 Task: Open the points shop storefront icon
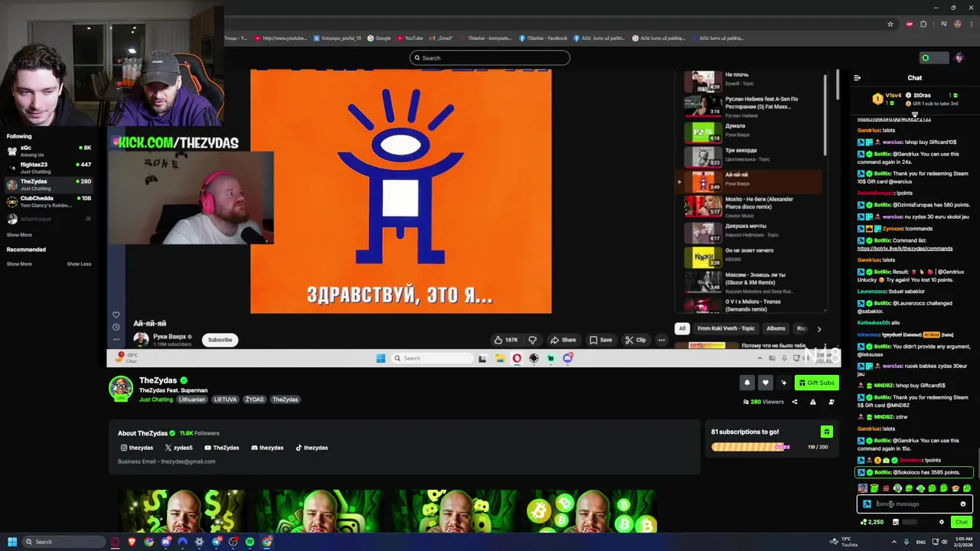coord(895,522)
